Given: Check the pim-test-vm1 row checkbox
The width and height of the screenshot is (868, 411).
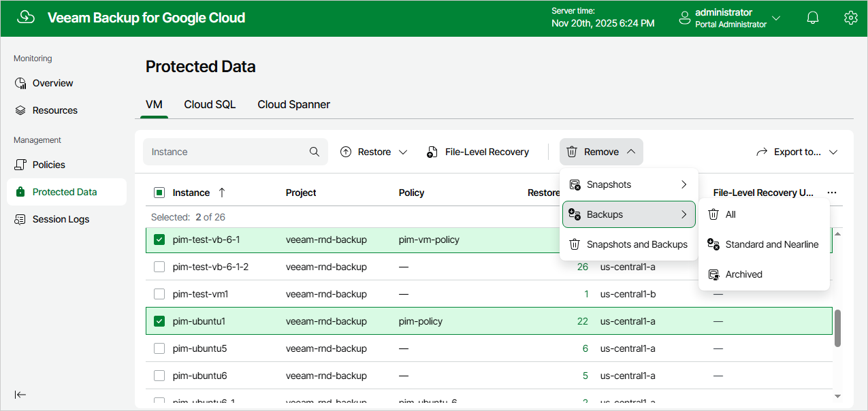Looking at the screenshot, I should 159,294.
